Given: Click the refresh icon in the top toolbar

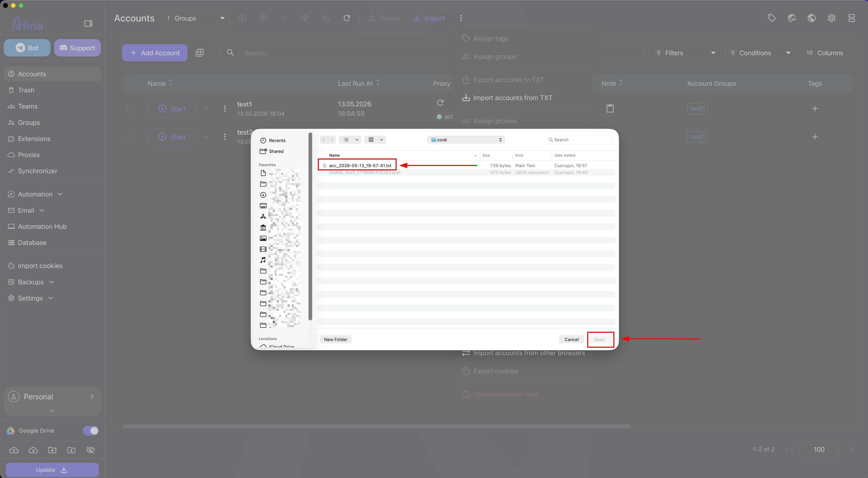Looking at the screenshot, I should [347, 18].
